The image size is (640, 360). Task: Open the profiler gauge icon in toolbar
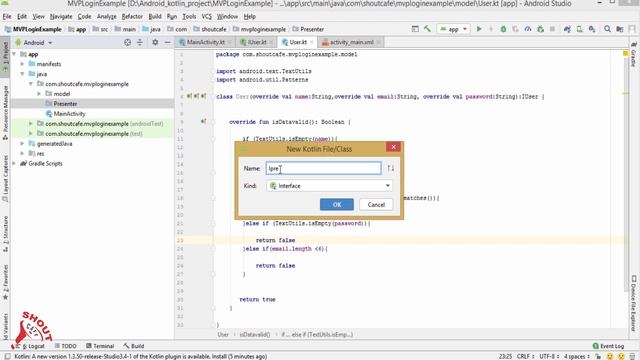pyautogui.click(x=528, y=29)
